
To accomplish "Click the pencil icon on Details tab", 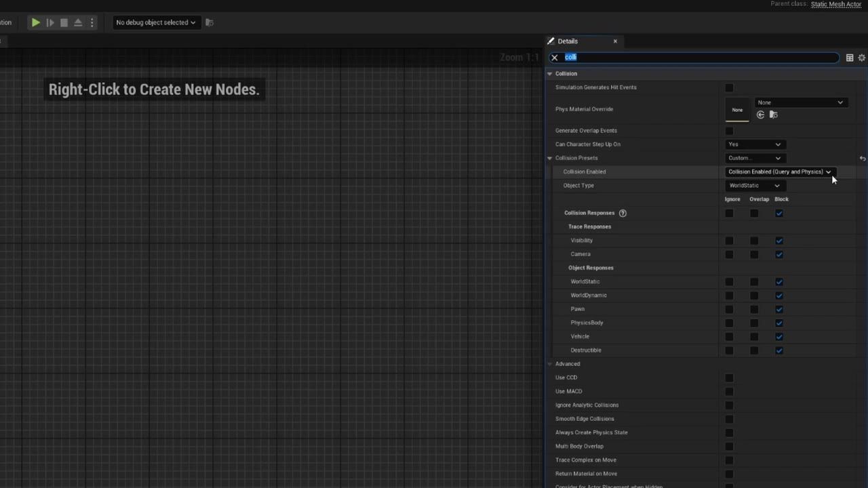I will [551, 41].
